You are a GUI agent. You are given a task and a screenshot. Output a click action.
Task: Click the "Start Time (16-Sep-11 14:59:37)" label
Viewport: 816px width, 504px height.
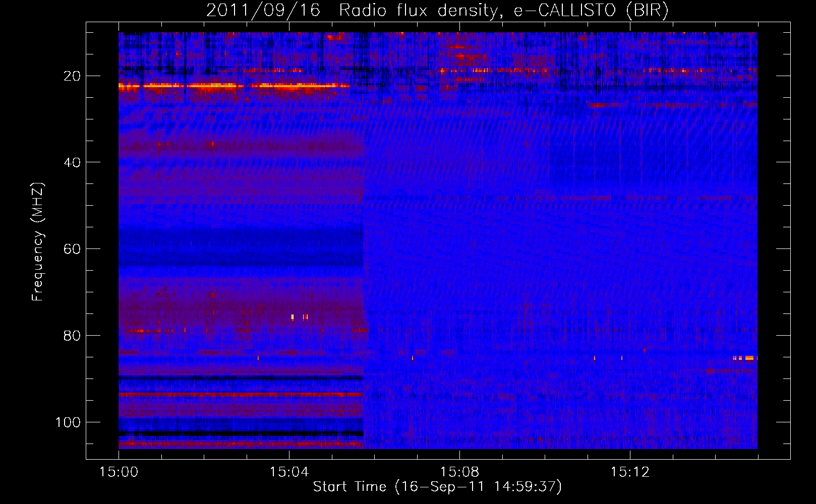tap(437, 487)
